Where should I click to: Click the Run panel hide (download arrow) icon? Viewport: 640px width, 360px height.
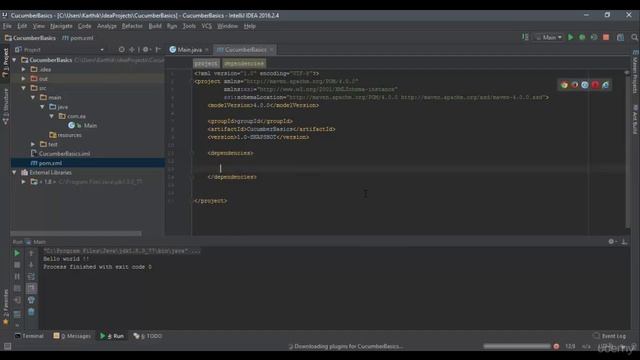tap(624, 242)
